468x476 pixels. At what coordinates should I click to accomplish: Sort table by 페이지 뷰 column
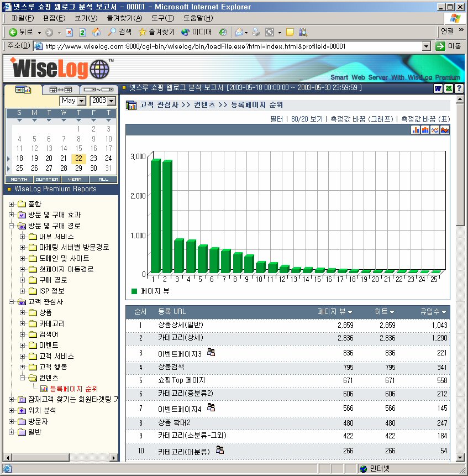[x=335, y=312]
